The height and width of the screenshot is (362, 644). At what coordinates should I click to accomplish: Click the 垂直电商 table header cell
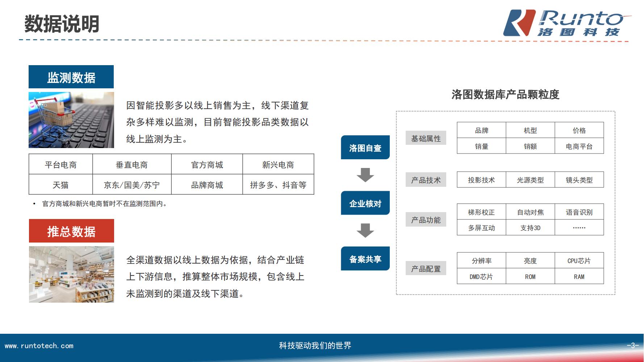tap(132, 164)
